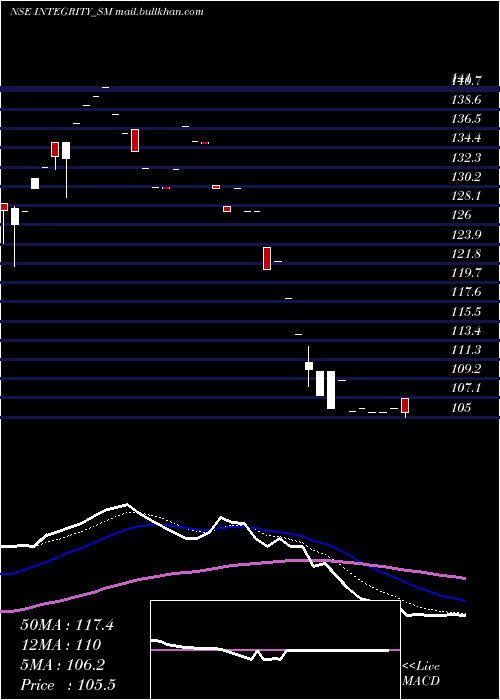This screenshot has height=700, width=500.
Task: Select the 115.5 price axis label
Action: point(466,312)
